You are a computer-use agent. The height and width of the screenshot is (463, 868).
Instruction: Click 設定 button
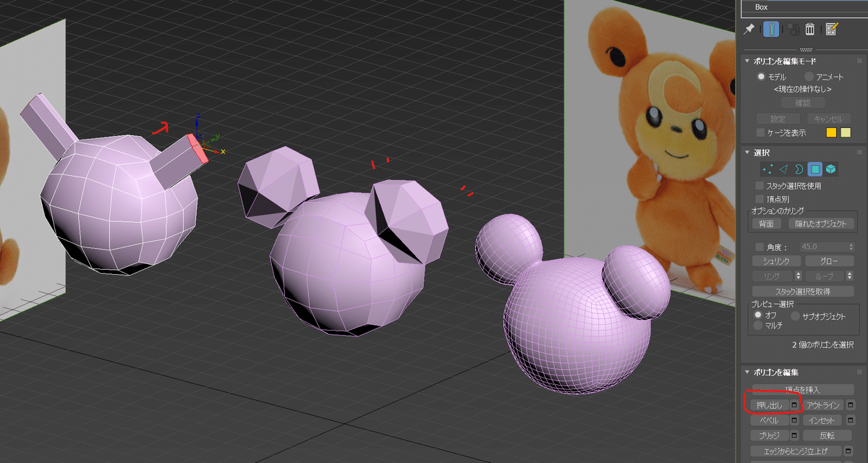(778, 119)
